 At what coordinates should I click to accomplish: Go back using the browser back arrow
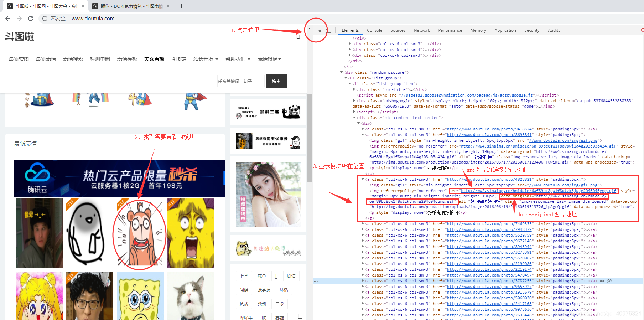[x=8, y=19]
